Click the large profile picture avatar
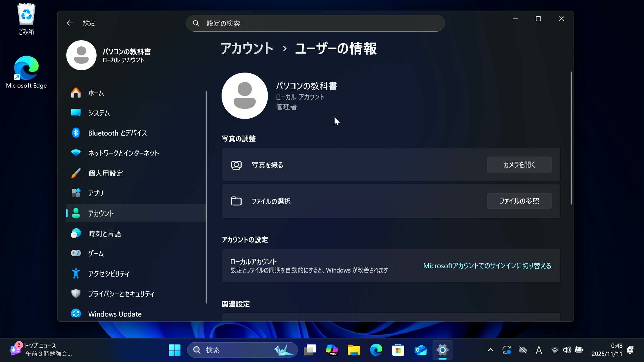Screen dimensions: 644x362 [245, 96]
